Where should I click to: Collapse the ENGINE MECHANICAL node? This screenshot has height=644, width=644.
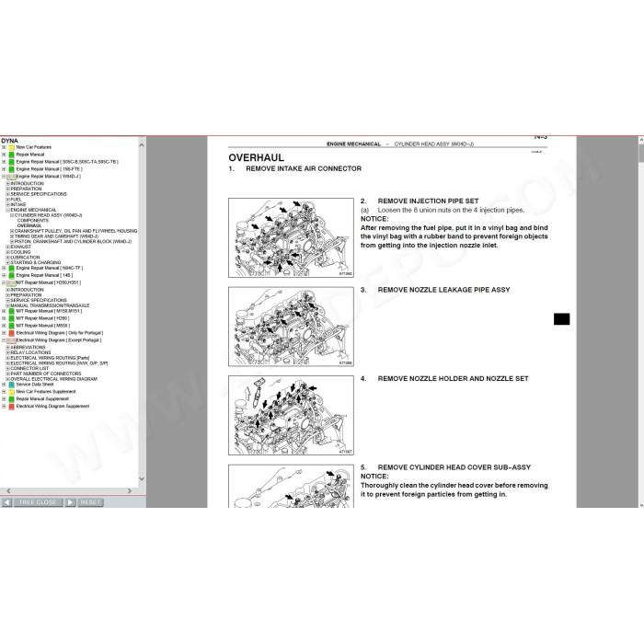(7, 210)
